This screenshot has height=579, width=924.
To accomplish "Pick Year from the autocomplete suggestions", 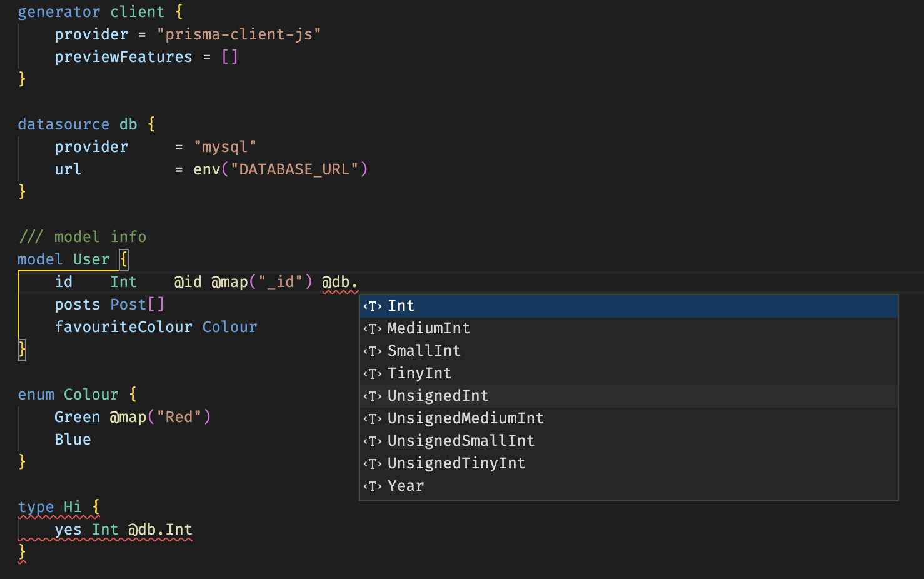I will click(x=405, y=486).
